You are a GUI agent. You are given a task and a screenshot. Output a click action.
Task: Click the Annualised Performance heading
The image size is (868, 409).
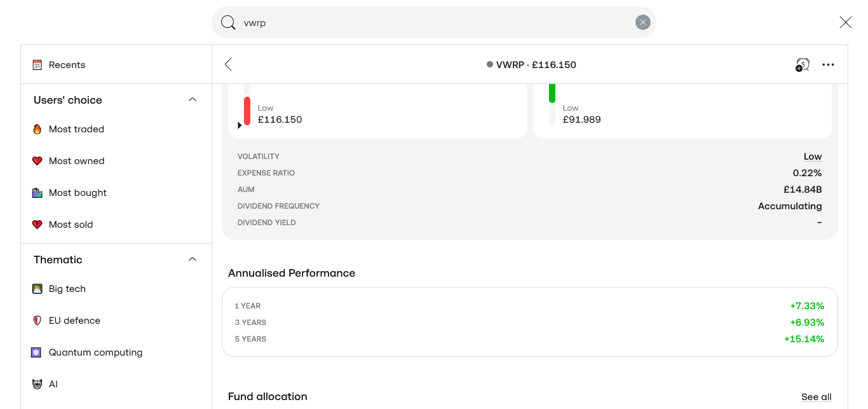coord(292,273)
